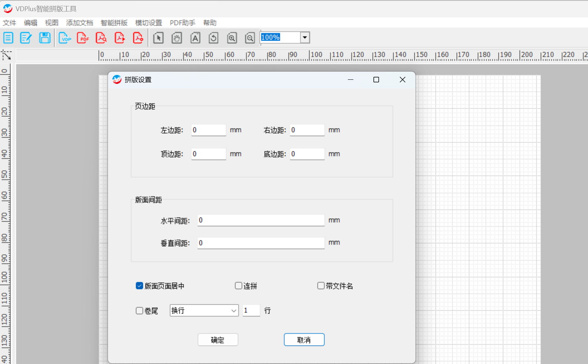Viewport: 588px width, 364px height.
Task: Click the red PDF document icon
Action: click(83, 37)
